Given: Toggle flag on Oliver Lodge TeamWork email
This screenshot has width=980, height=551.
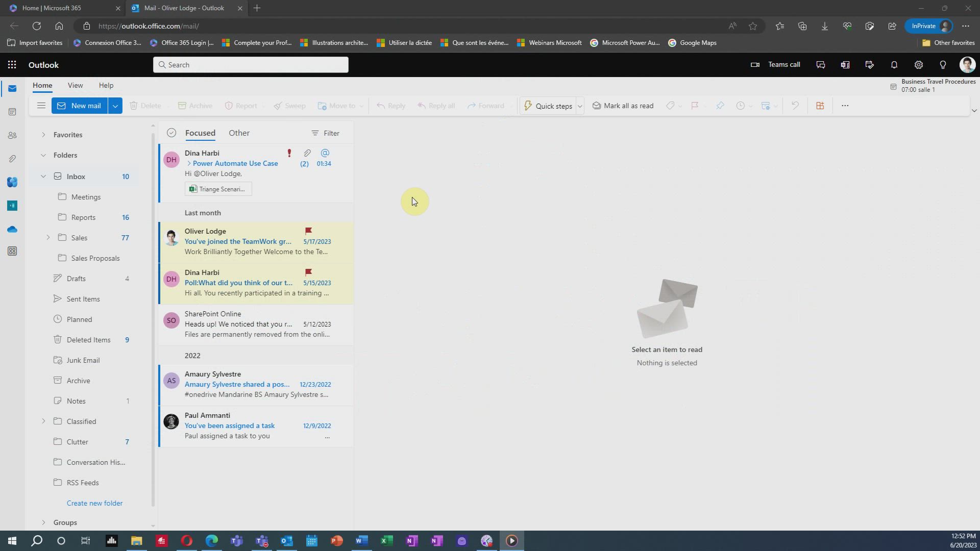Looking at the screenshot, I should pyautogui.click(x=308, y=231).
